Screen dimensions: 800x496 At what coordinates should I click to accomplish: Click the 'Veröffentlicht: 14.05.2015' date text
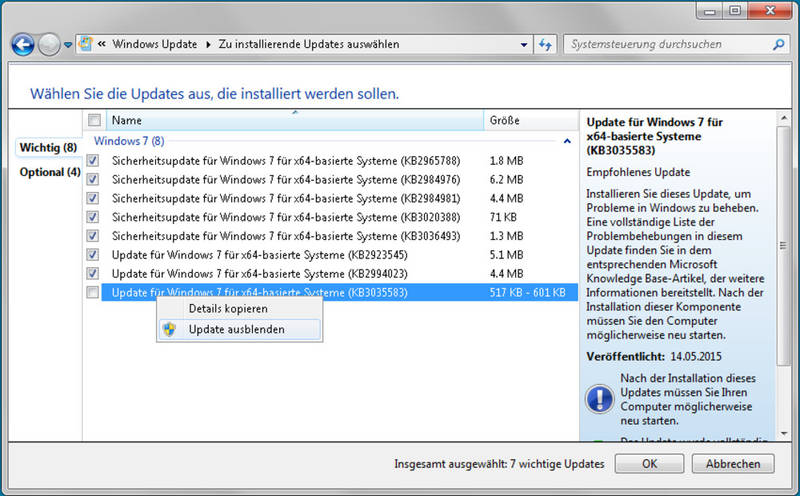pos(654,357)
